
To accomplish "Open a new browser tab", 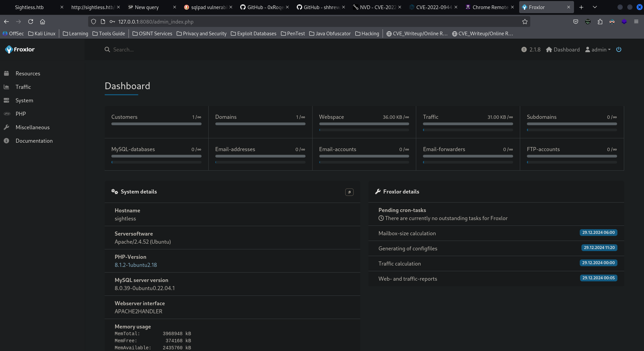I will pyautogui.click(x=581, y=7).
